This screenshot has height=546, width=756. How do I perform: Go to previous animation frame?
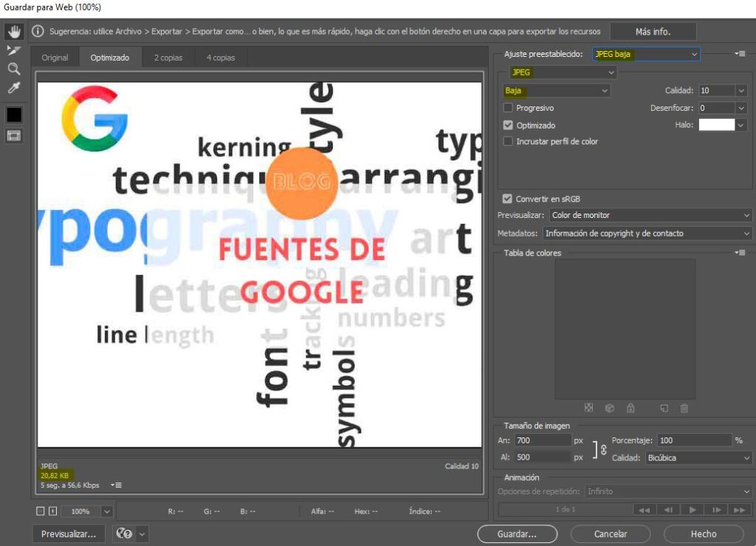click(x=667, y=510)
